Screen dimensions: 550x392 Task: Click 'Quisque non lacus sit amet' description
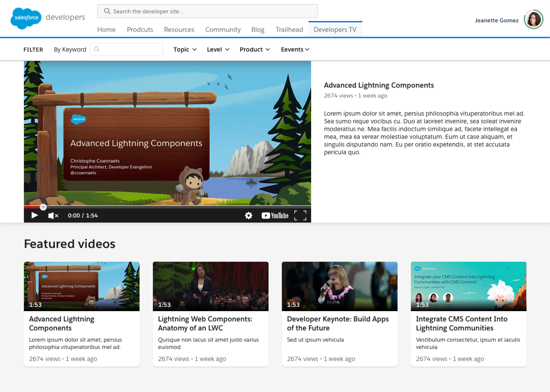point(208,343)
